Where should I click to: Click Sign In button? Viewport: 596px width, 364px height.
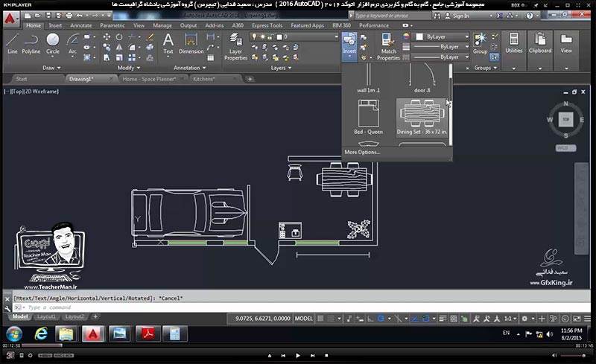pyautogui.click(x=457, y=16)
